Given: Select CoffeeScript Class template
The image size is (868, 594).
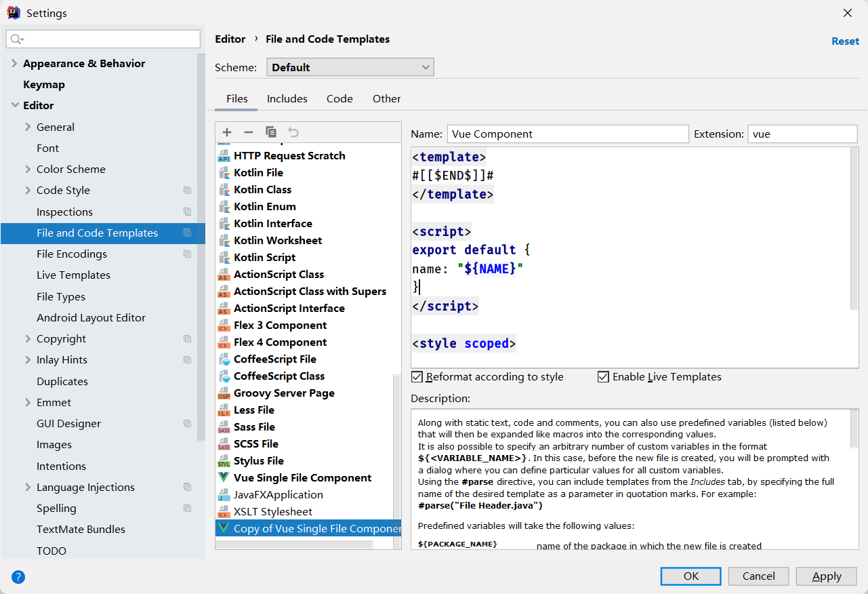Looking at the screenshot, I should point(279,376).
